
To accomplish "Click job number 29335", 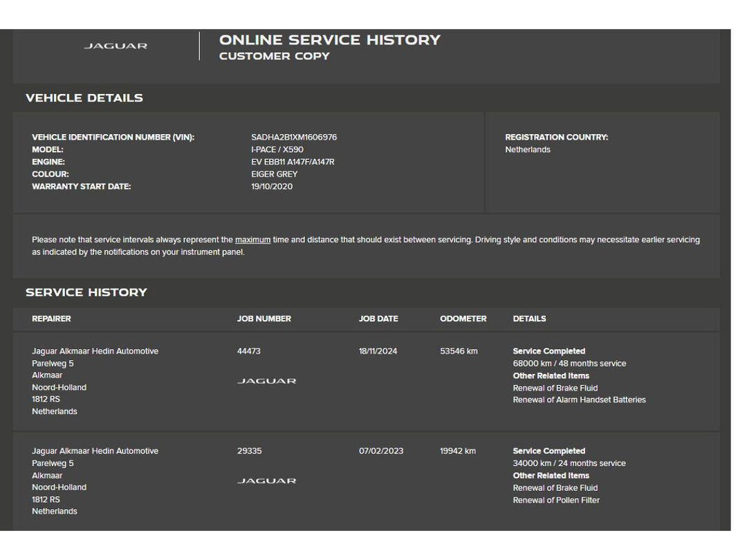I will [x=249, y=451].
